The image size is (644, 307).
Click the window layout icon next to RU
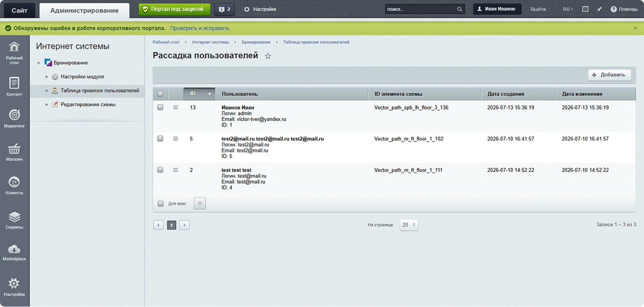[x=585, y=9]
